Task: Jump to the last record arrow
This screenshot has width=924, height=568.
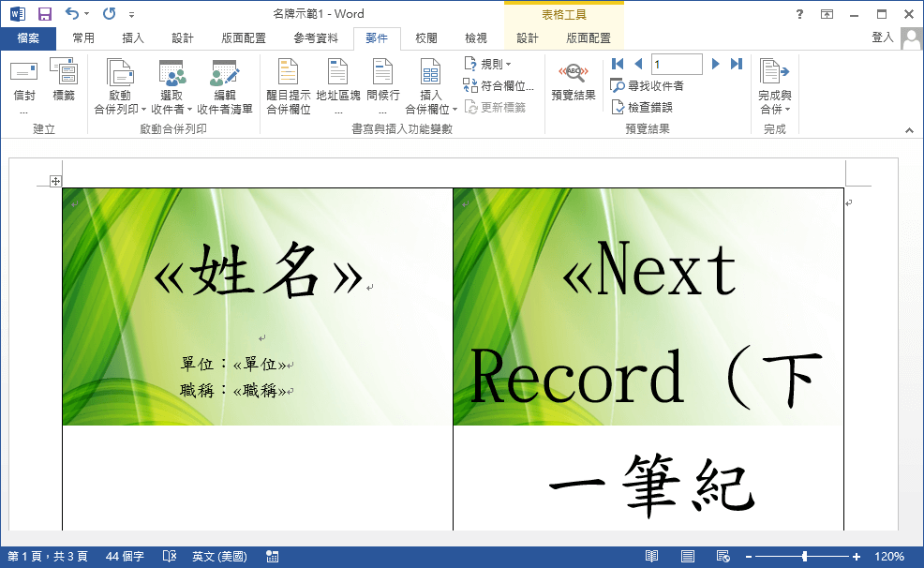Action: pyautogui.click(x=736, y=64)
